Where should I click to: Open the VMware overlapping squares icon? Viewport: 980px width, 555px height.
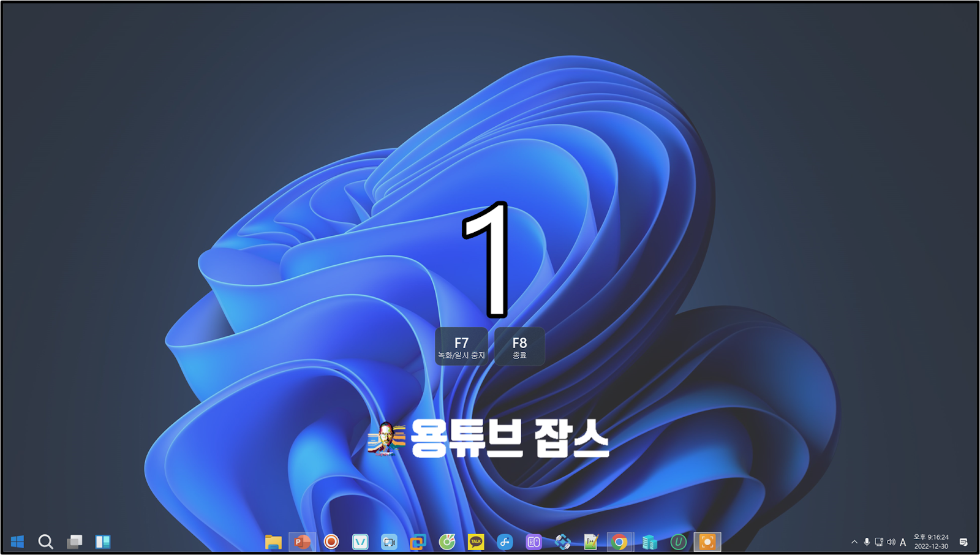coord(418,542)
